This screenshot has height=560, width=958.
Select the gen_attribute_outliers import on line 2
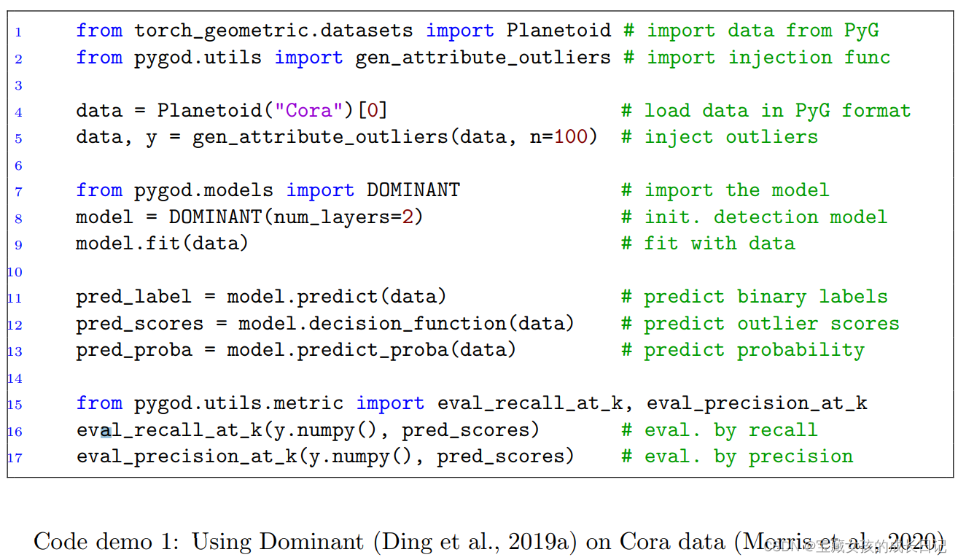click(x=483, y=58)
